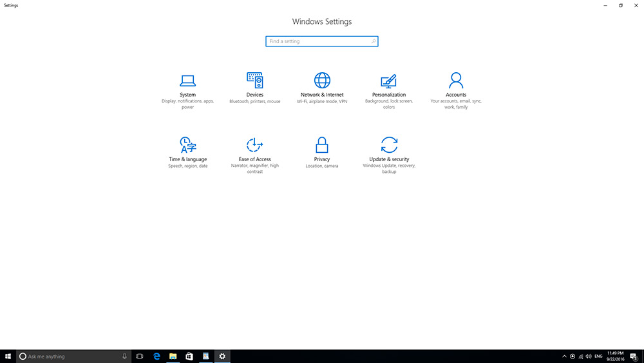This screenshot has height=363, width=644.
Task: Open the Action Center notifications
Action: (x=634, y=357)
